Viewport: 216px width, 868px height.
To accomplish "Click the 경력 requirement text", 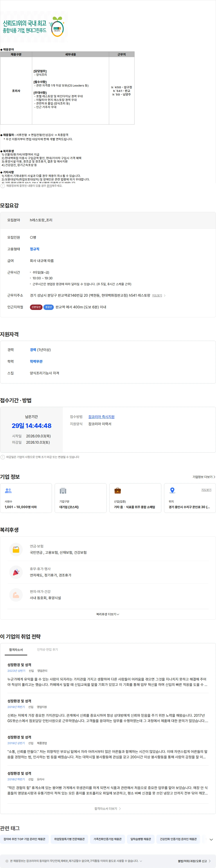I will (33, 350).
